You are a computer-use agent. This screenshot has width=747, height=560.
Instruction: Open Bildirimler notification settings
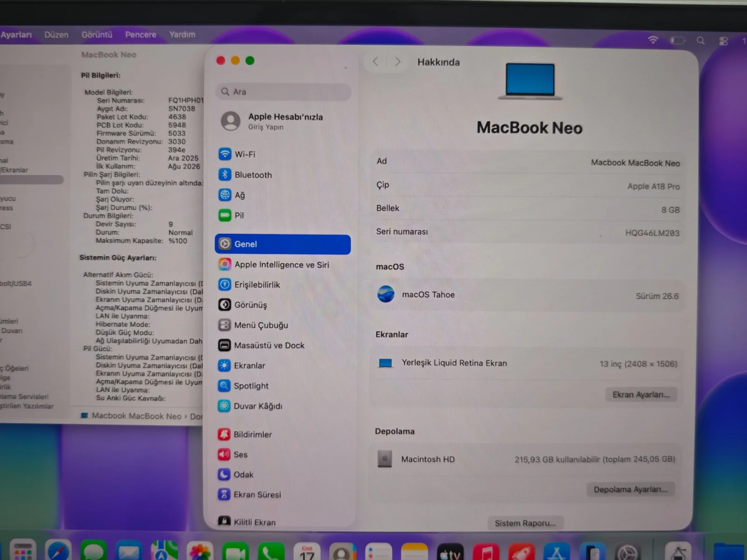pyautogui.click(x=283, y=434)
